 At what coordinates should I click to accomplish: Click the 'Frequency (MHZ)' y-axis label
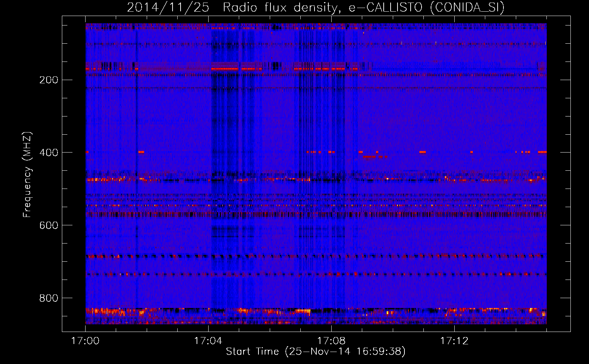[x=27, y=174]
